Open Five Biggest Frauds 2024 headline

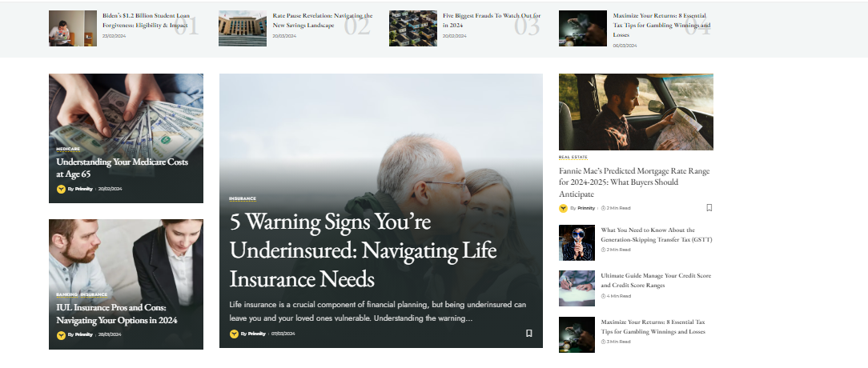tap(492, 21)
